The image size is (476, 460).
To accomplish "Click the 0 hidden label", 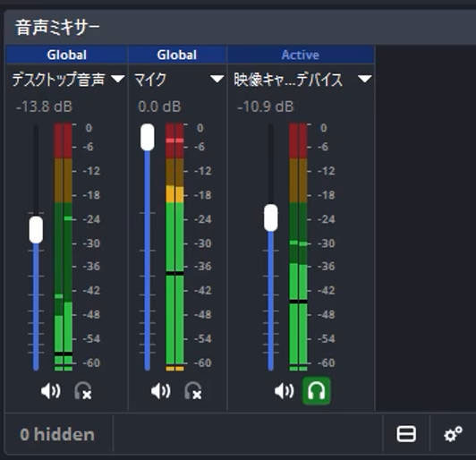I will click(x=57, y=435).
